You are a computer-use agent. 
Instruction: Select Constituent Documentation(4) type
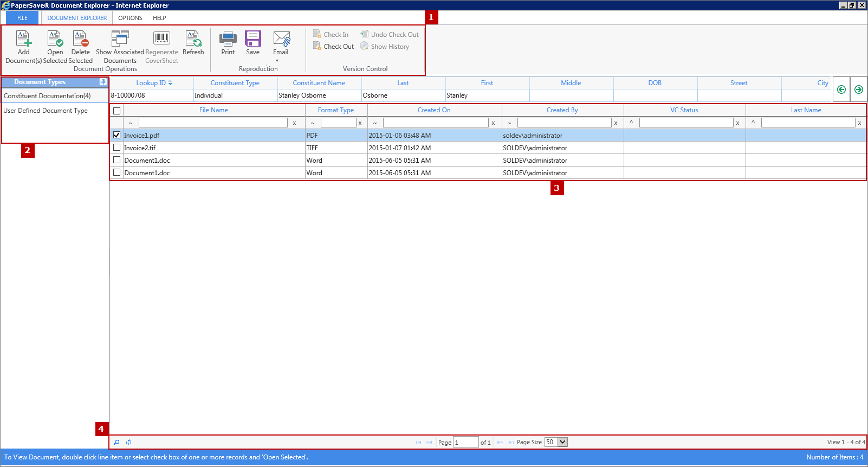click(x=47, y=96)
